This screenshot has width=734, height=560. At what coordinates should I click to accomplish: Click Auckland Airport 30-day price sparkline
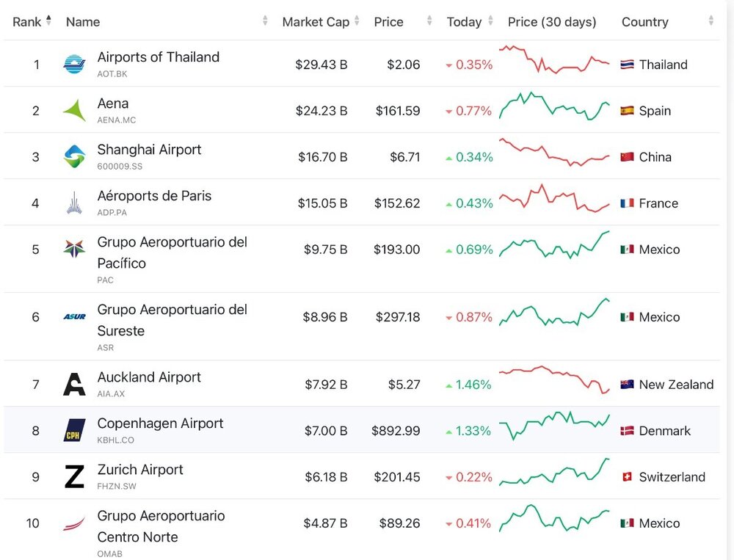pos(554,379)
